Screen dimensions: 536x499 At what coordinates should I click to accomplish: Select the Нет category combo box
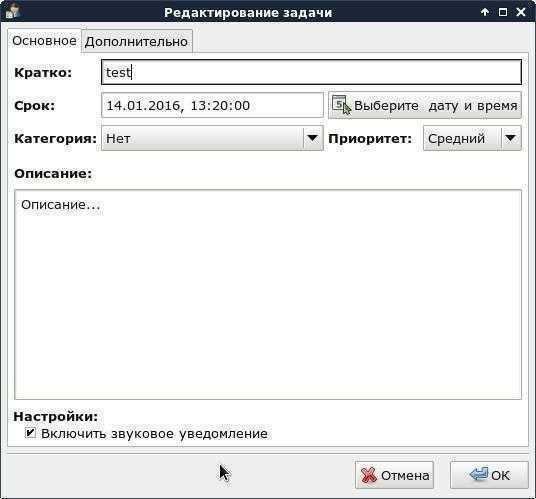tap(212, 138)
